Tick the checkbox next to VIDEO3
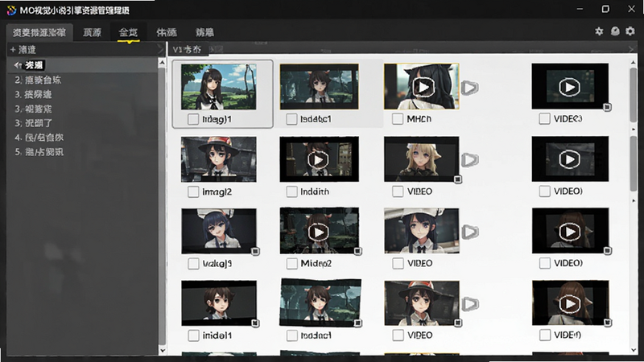 pyautogui.click(x=544, y=118)
